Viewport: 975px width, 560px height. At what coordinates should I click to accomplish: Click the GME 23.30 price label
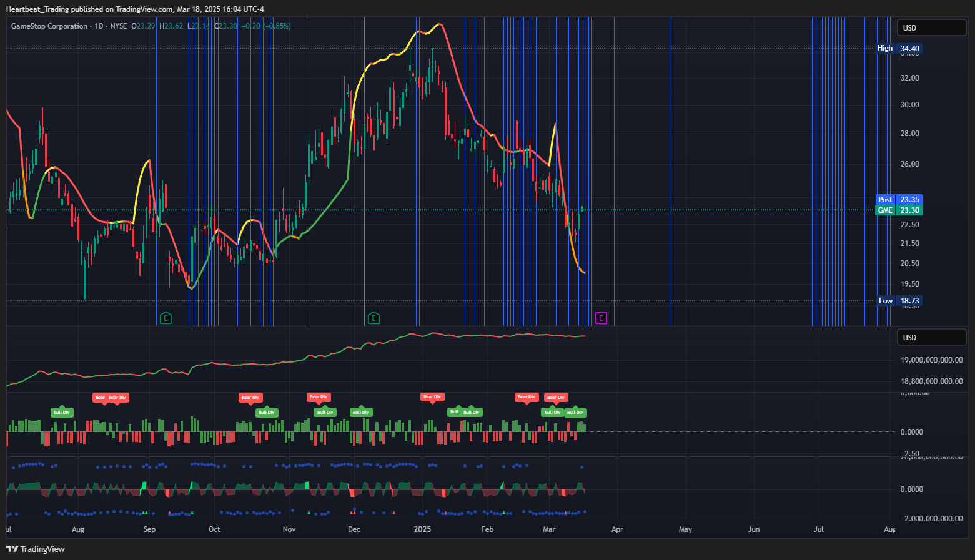(x=899, y=210)
